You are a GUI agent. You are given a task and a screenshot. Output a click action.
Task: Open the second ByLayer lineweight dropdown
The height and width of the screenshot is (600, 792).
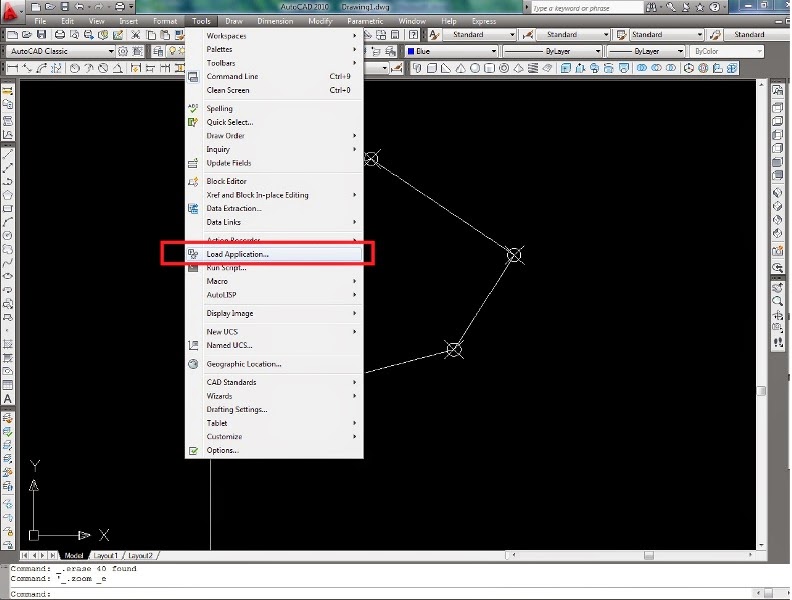click(680, 52)
